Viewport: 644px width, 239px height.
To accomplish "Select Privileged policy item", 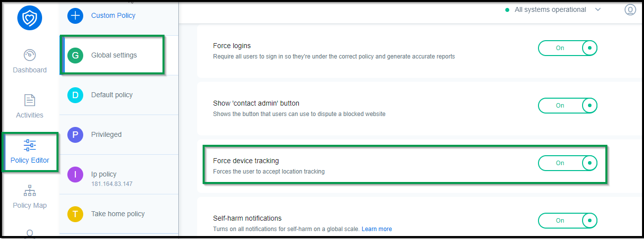I will (119, 134).
